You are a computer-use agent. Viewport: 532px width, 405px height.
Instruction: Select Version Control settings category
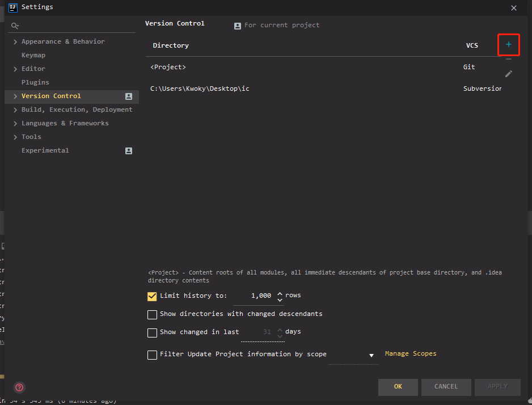(x=51, y=96)
